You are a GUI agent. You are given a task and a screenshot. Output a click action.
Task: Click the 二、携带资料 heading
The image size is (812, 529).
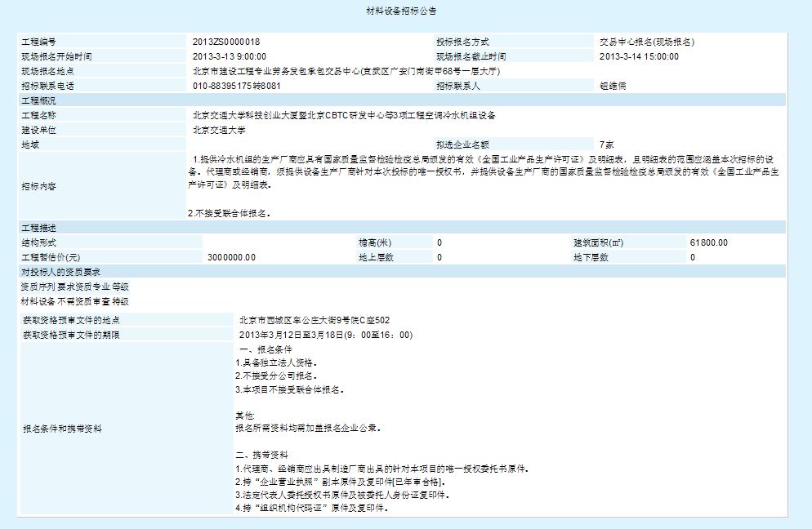pos(261,455)
